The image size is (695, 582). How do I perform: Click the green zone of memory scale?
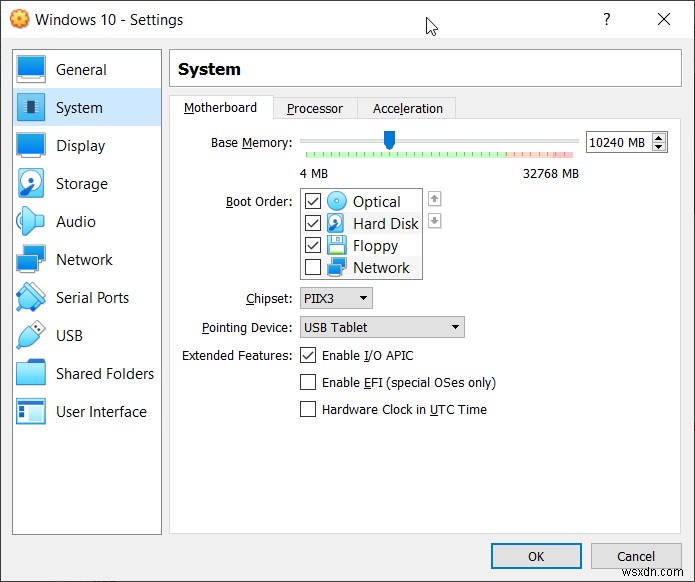pyautogui.click(x=406, y=155)
